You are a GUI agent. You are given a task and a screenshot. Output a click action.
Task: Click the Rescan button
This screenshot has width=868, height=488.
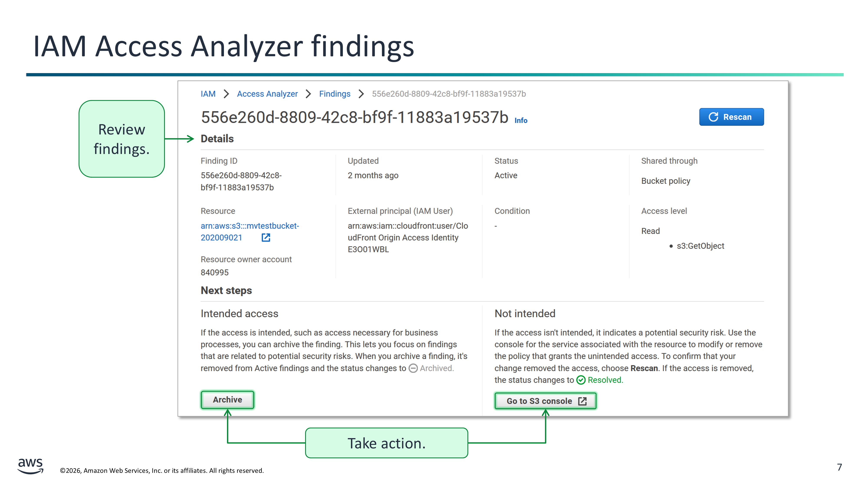point(731,117)
